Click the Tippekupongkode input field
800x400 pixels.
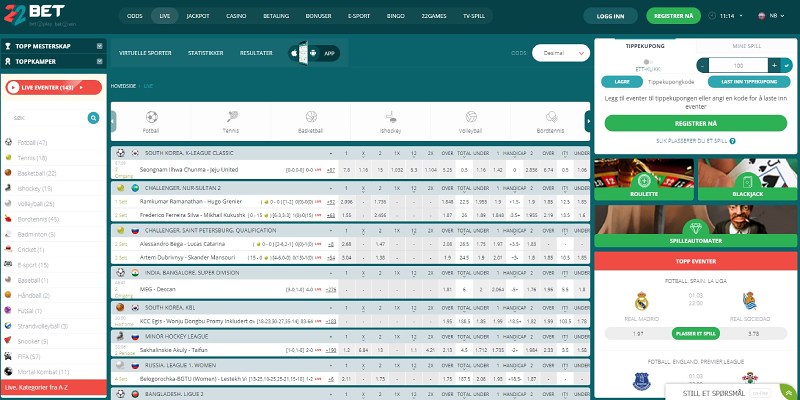[675, 82]
